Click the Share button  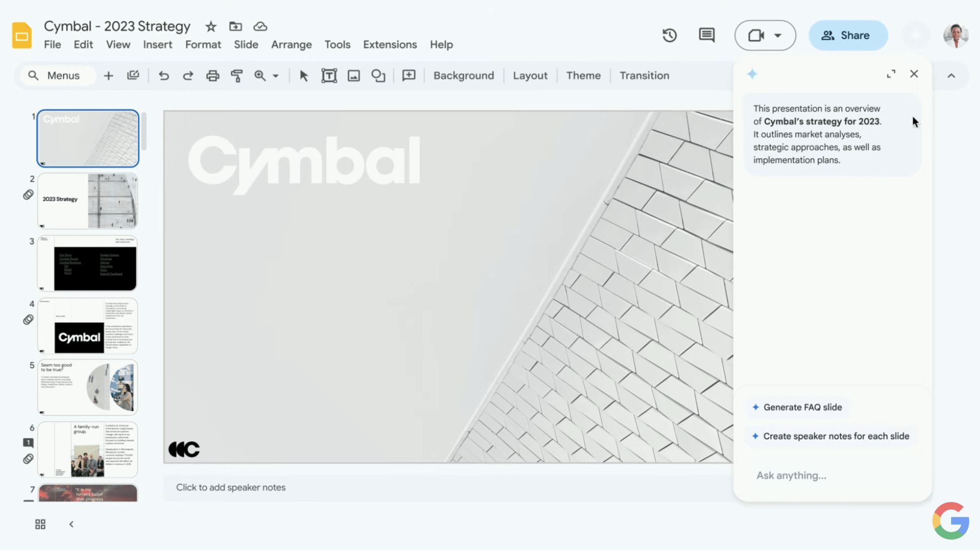[x=848, y=35]
